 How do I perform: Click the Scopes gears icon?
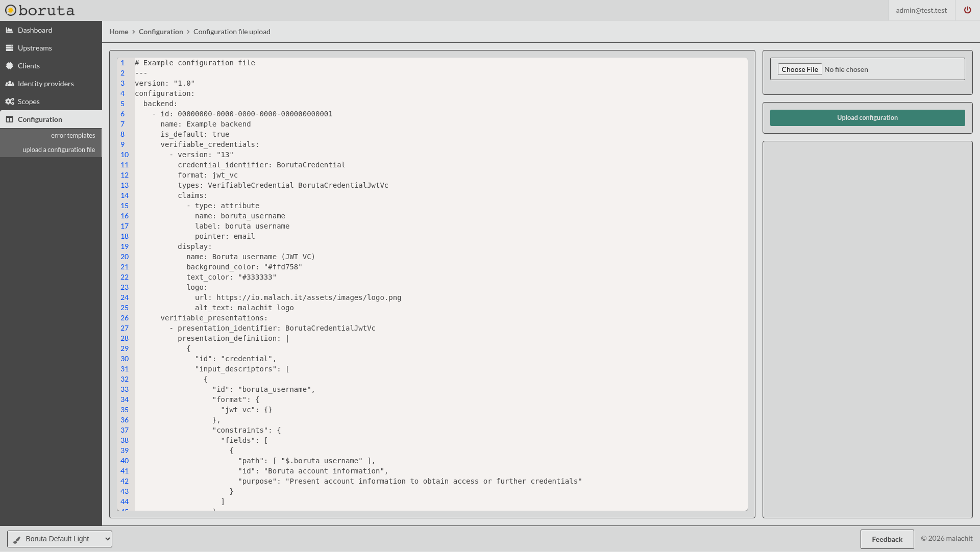9,102
